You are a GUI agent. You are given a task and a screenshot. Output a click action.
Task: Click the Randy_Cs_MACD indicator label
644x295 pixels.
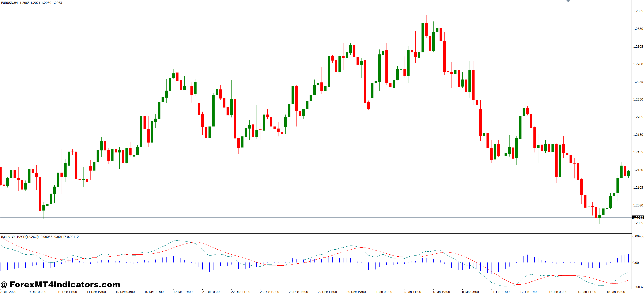(x=19, y=237)
